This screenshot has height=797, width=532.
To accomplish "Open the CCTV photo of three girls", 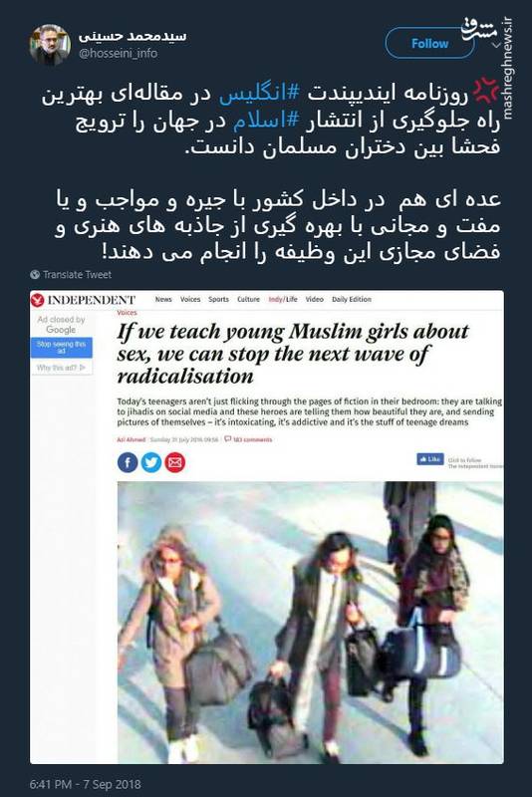I will tap(310, 622).
